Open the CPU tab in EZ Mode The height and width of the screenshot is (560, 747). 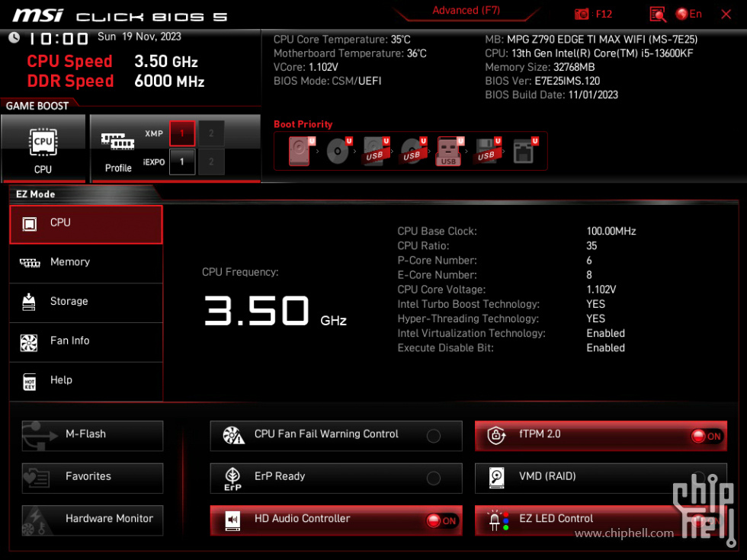85,224
